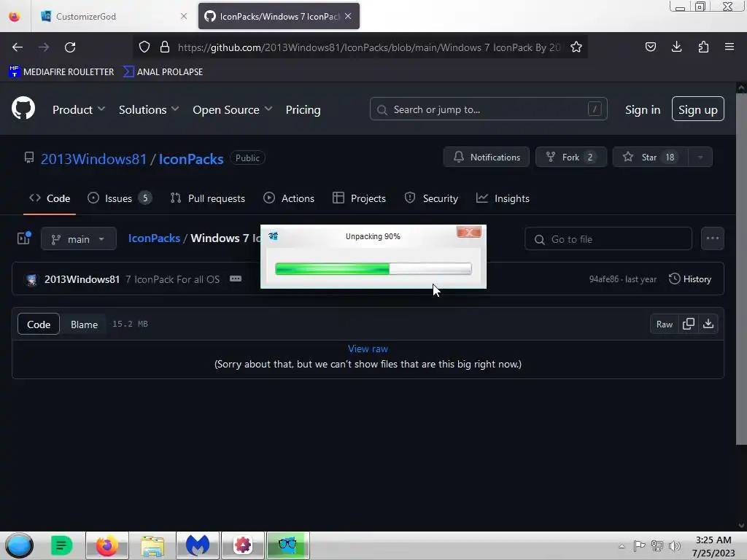This screenshot has height=560, width=747.
Task: Show hidden tray icons arrow
Action: [622, 546]
